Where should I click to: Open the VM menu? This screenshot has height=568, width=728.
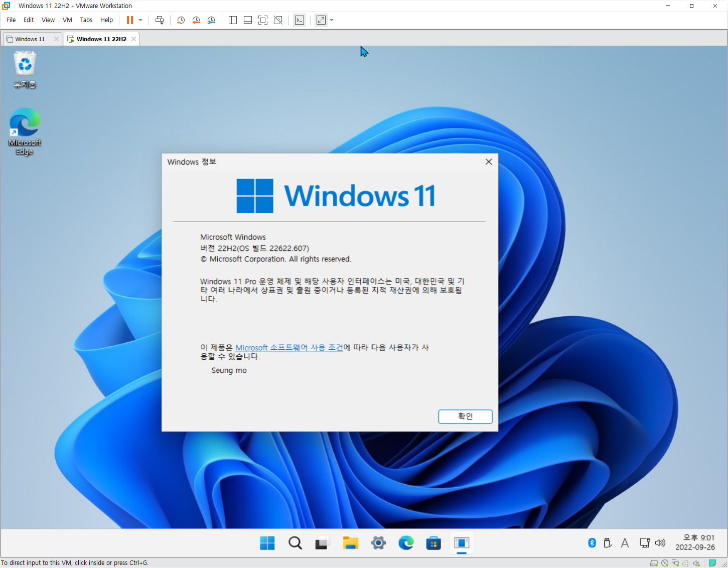(67, 20)
